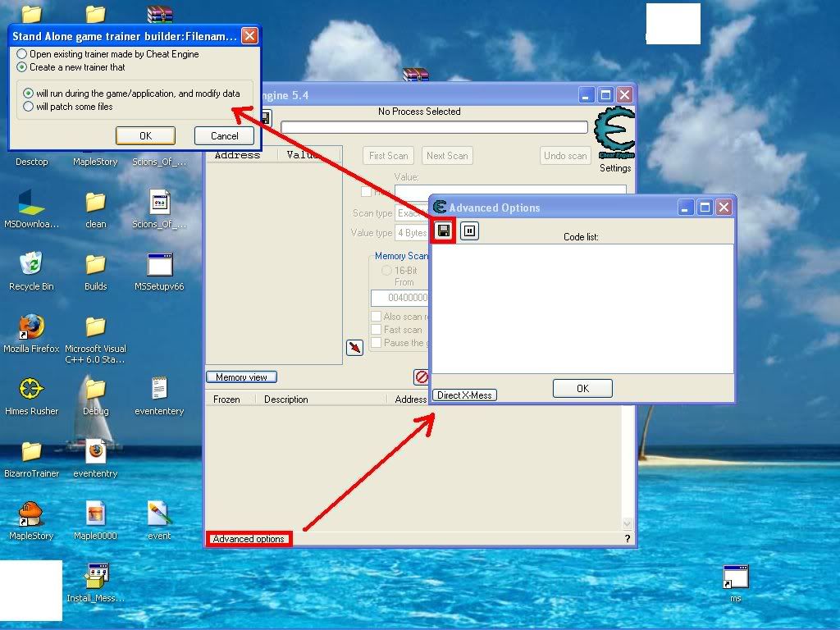Open Settings via the Cheat Engine logo
The image size is (840, 630).
coord(614,135)
